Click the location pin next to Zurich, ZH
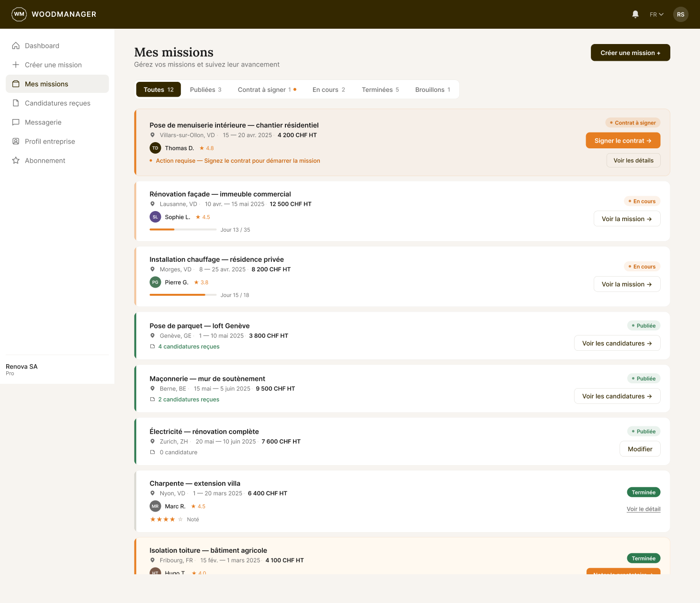This screenshot has width=700, height=603. coord(152,442)
